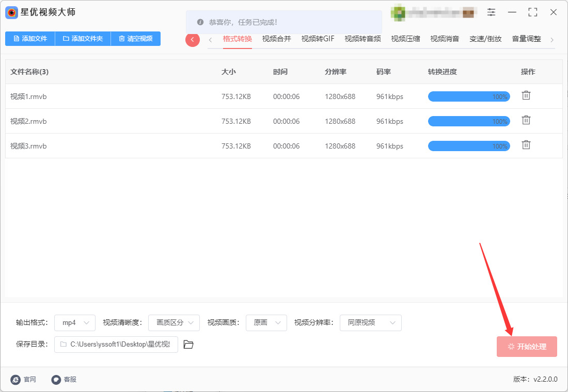Delete the 视频3.rmvb row with trash icon

[526, 145]
